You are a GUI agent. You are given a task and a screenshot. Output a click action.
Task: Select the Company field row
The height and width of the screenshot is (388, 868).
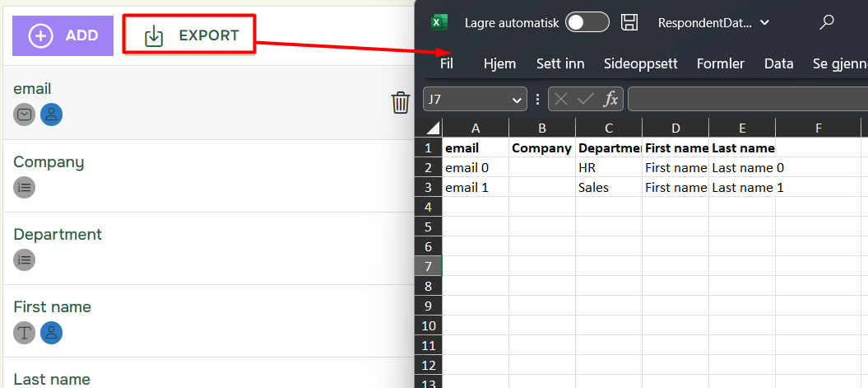[x=209, y=175]
